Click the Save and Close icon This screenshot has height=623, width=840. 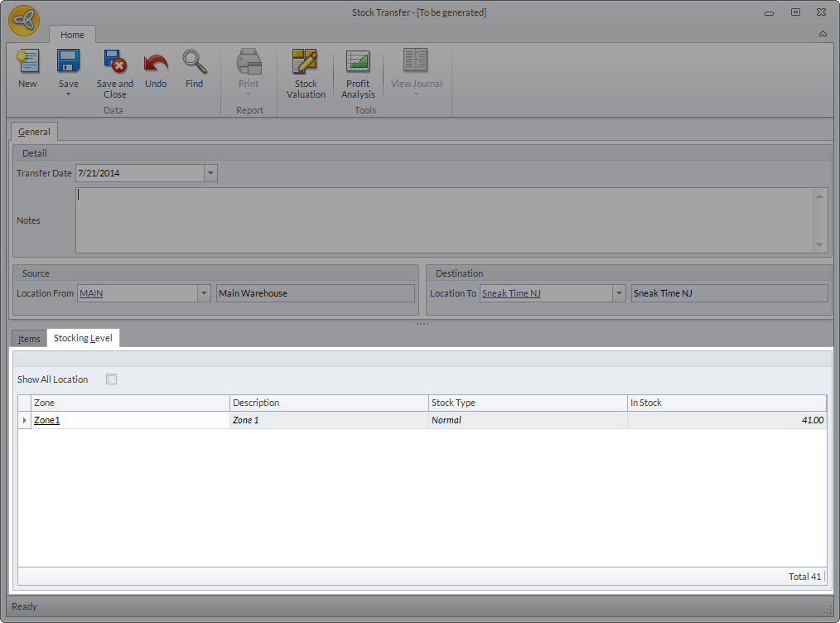tap(114, 62)
